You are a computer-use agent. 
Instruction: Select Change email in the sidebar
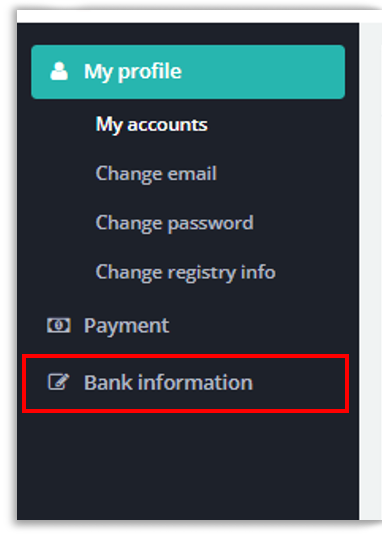pos(156,174)
